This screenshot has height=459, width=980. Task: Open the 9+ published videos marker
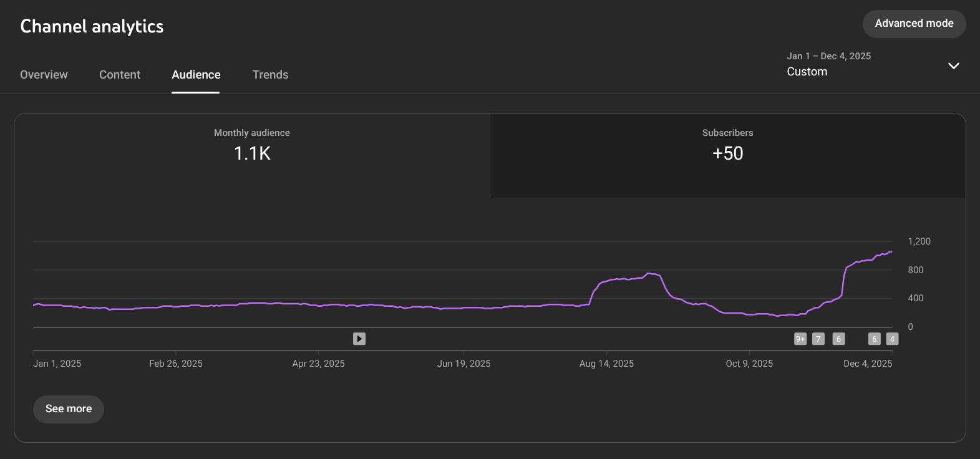pos(800,339)
